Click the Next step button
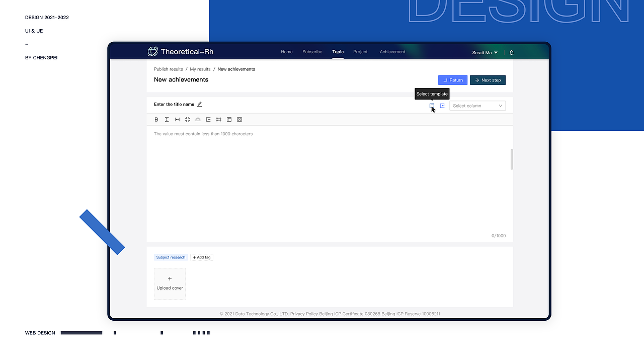Viewport: 644px width, 362px height. pyautogui.click(x=488, y=80)
